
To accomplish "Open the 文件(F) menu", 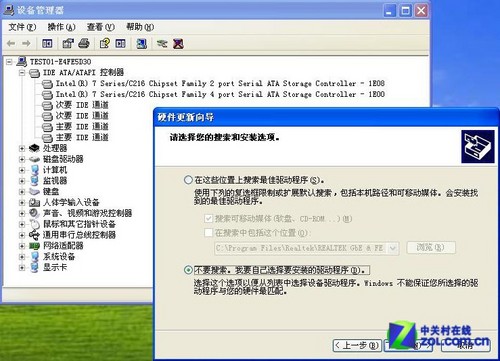I will coord(22,27).
